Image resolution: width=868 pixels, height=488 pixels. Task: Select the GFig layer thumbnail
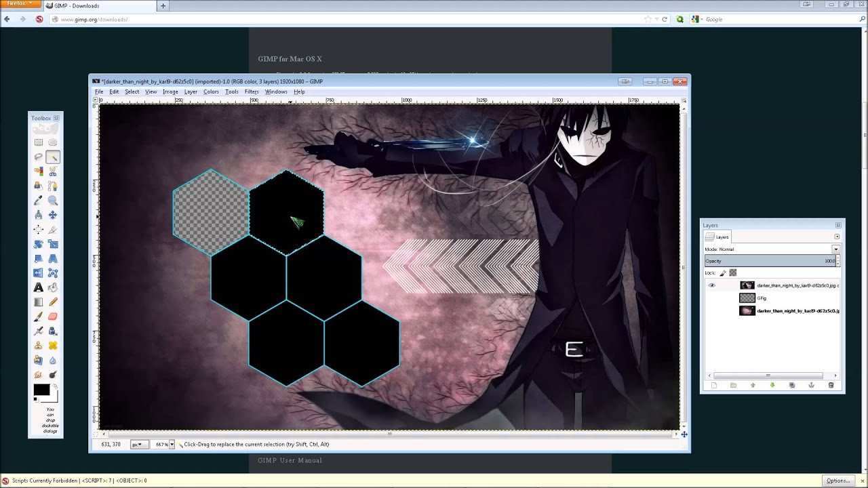(x=747, y=298)
